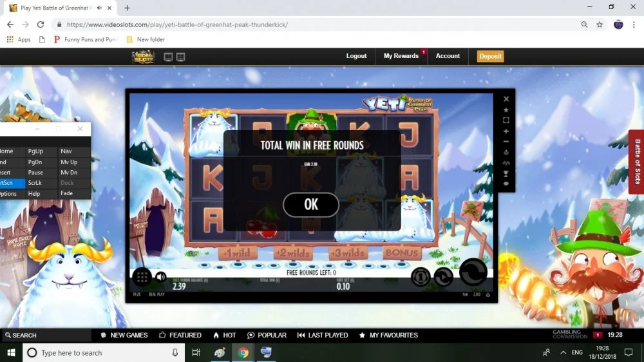The height and width of the screenshot is (362, 644).
Task: Decrease game size minus icon
Action: [x=506, y=142]
